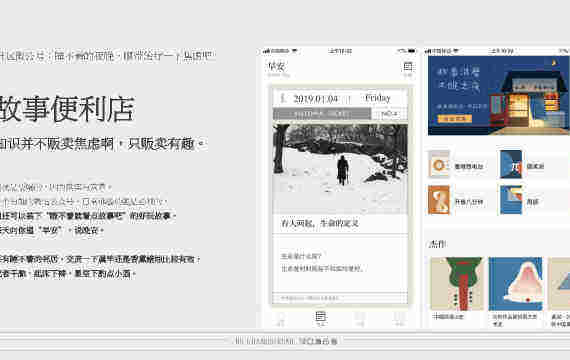Tap the calendar icon beside 早安 header
Viewport: 570px width, 360px height.
coord(408,67)
